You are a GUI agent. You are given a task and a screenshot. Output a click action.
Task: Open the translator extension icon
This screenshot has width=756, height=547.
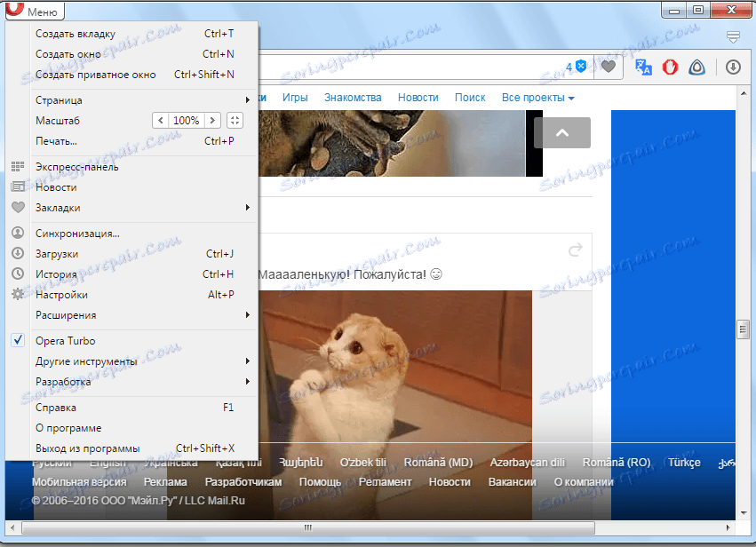643,67
